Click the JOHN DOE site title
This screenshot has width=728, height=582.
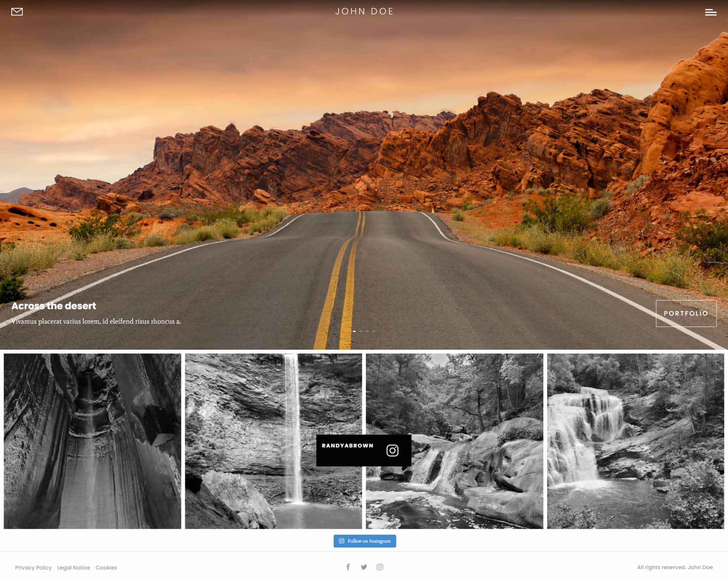(364, 11)
